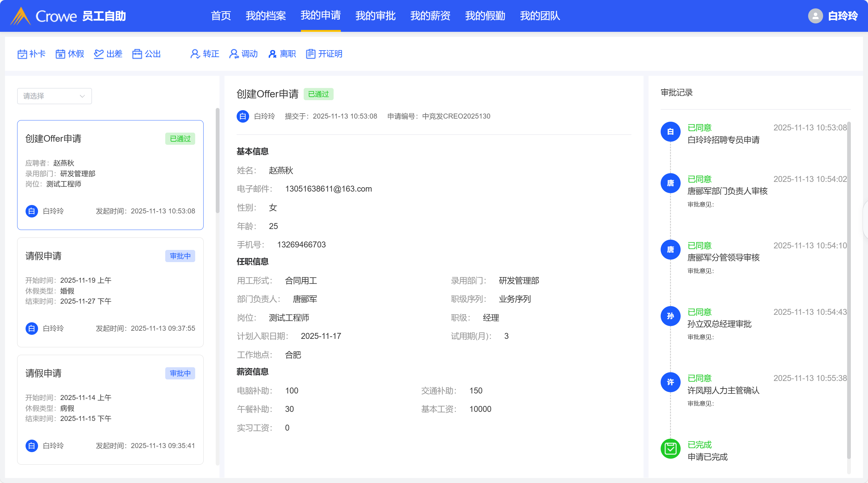868x483 pixels.
Task: Click the 休假 leave icon
Action: (x=60, y=54)
